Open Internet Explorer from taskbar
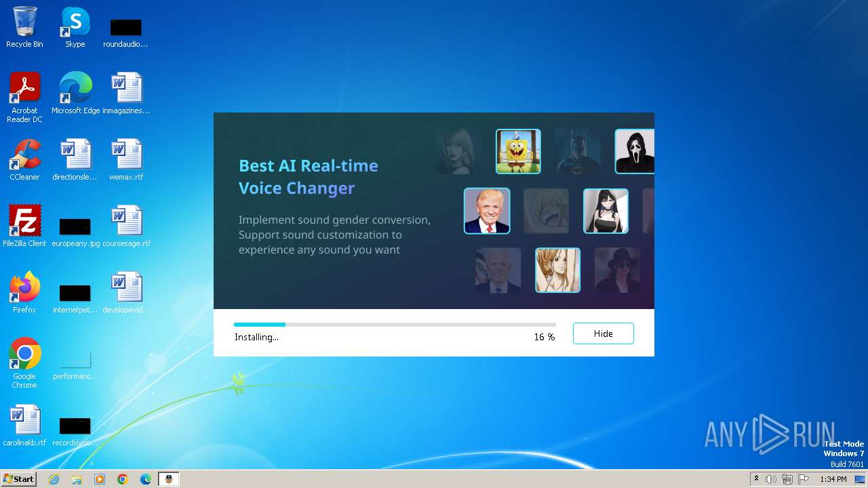 54,479
